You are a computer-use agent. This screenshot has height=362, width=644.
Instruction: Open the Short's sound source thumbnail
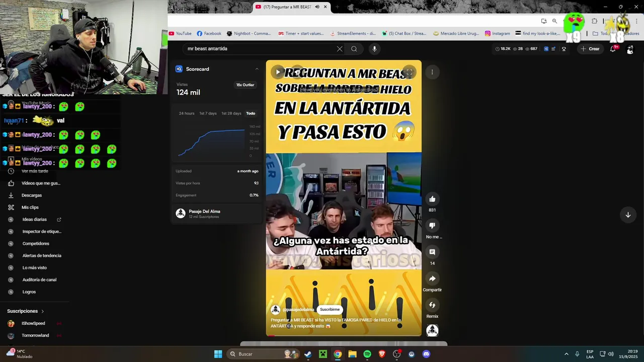(x=432, y=330)
